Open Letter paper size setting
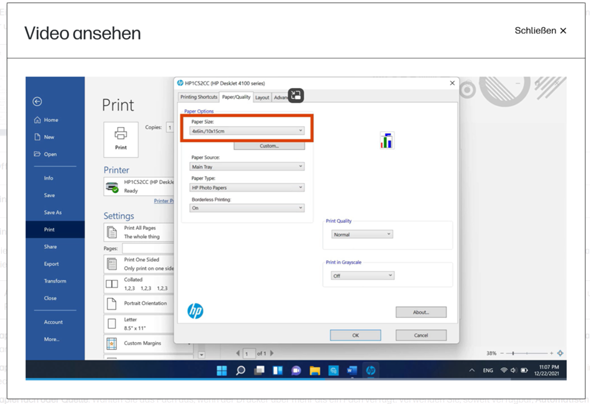The height and width of the screenshot is (404, 590). coord(138,324)
